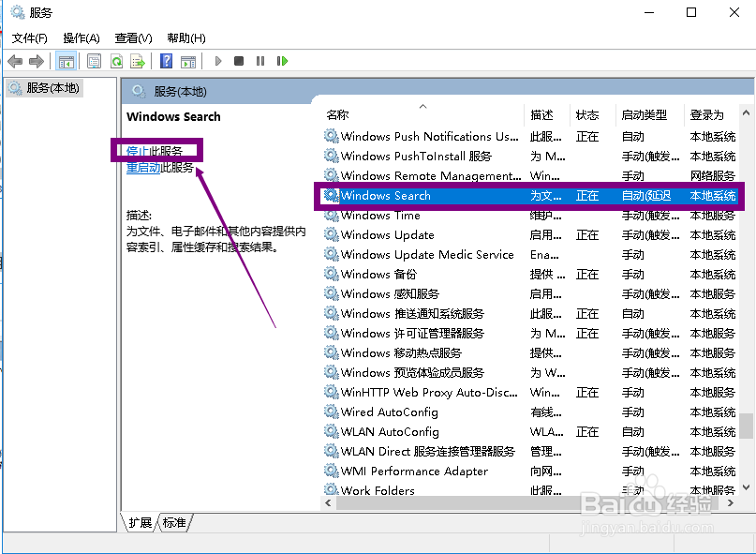Select WMI Performance Adapter service row
The height and width of the screenshot is (554, 756).
tap(529, 471)
